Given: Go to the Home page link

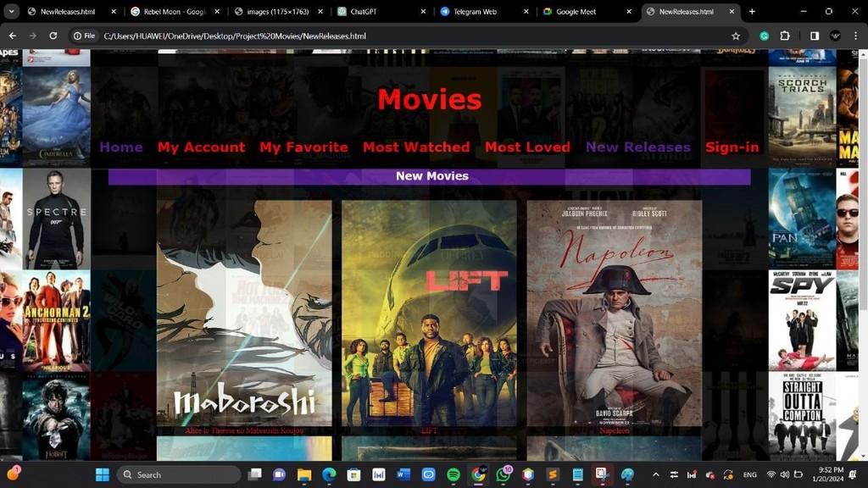Looking at the screenshot, I should [121, 147].
